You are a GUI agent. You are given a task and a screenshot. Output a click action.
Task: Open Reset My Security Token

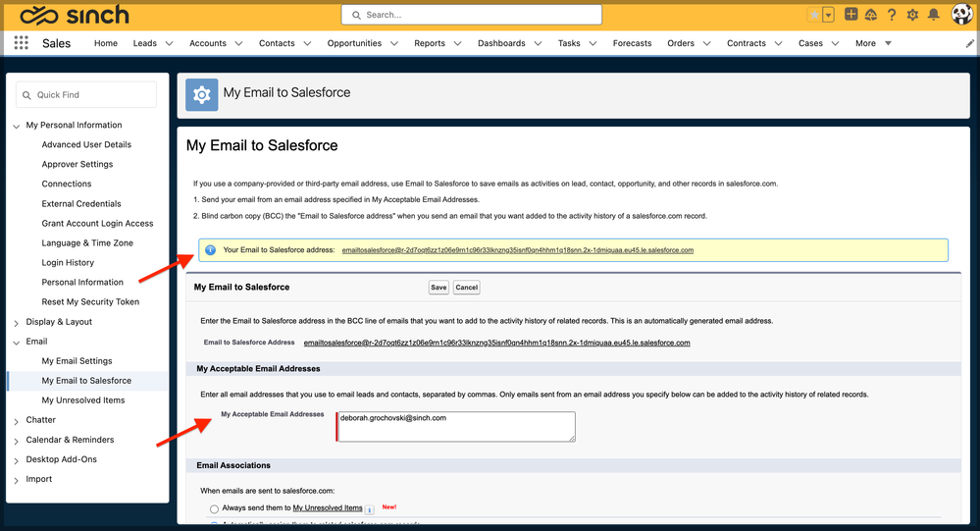pyautogui.click(x=90, y=301)
